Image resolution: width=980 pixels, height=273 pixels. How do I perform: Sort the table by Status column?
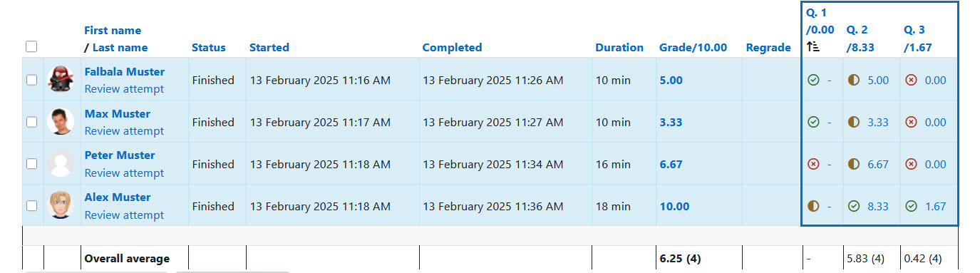point(209,48)
